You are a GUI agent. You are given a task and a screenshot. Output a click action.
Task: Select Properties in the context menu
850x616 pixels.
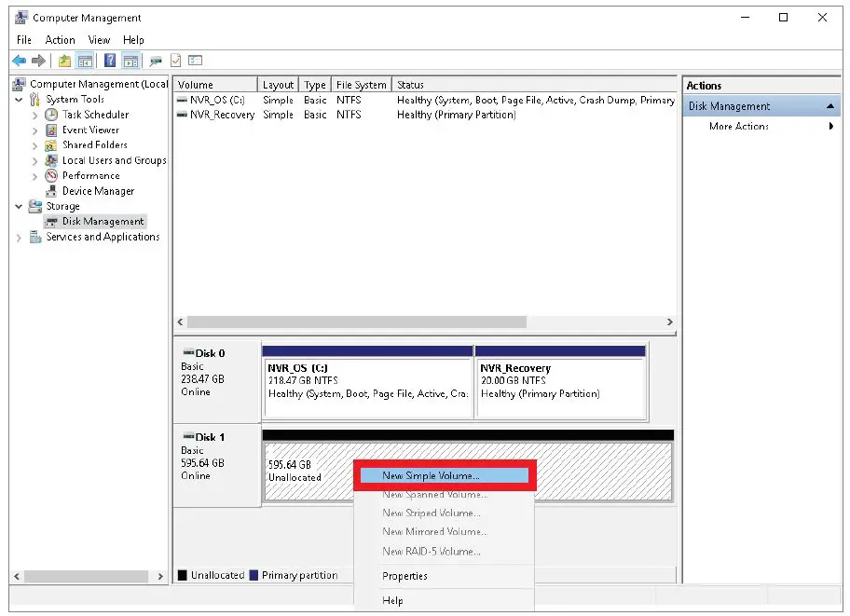pyautogui.click(x=404, y=576)
